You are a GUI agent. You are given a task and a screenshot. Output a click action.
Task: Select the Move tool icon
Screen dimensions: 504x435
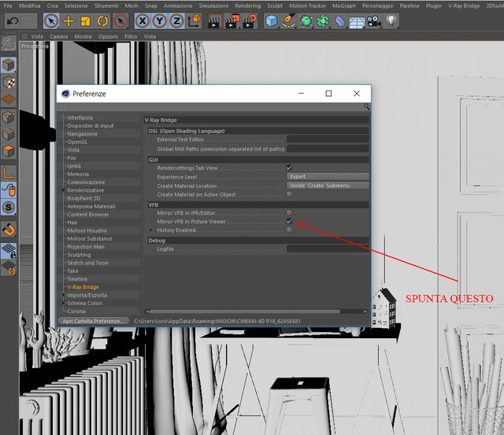tap(69, 21)
